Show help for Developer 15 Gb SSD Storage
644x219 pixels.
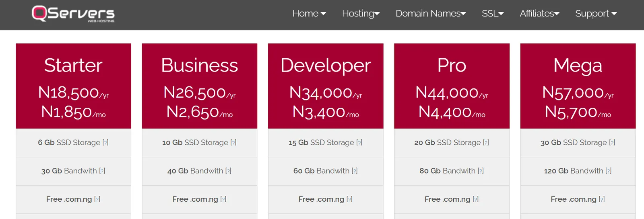pyautogui.click(x=359, y=143)
